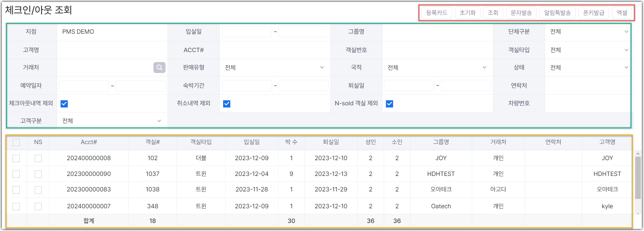Open the 단체구분 dropdown
Screen dimensions: 644x231
588,32
